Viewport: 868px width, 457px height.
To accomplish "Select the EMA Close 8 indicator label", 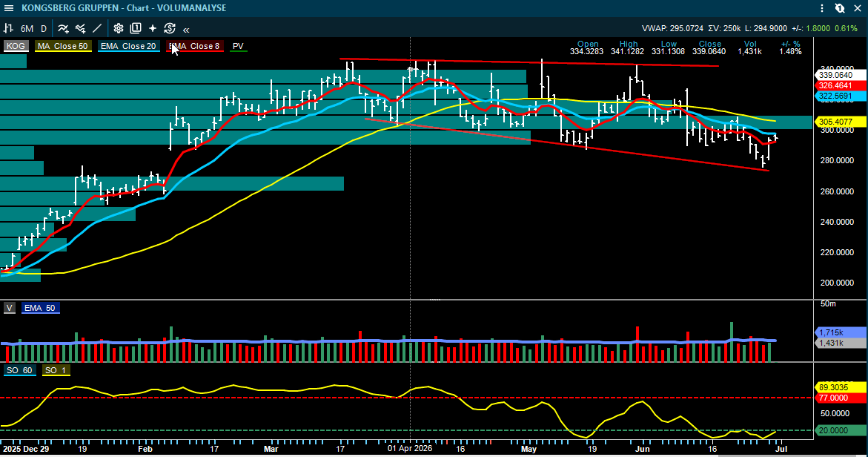I will point(194,46).
